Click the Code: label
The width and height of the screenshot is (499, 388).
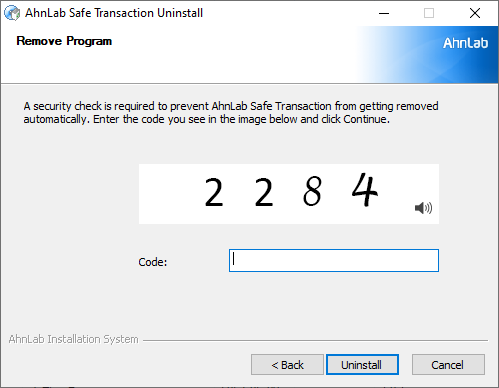153,262
